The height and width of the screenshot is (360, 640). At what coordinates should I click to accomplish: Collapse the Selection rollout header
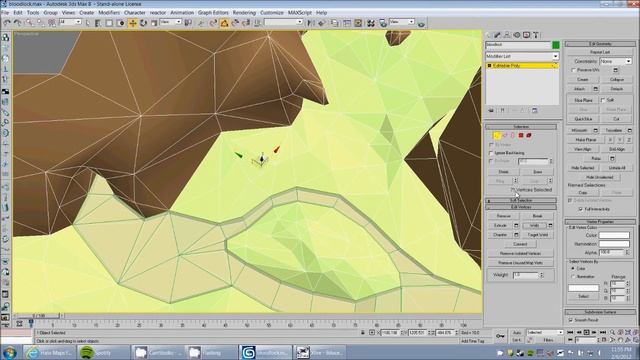coord(521,127)
